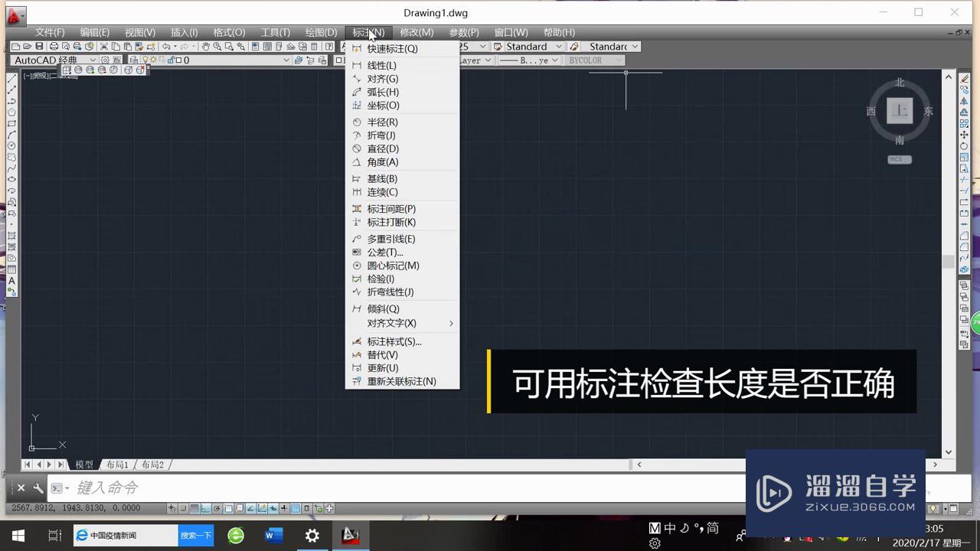This screenshot has width=980, height=551.
Task: Open Layer Properties Manager icon
Action: pos(133,60)
